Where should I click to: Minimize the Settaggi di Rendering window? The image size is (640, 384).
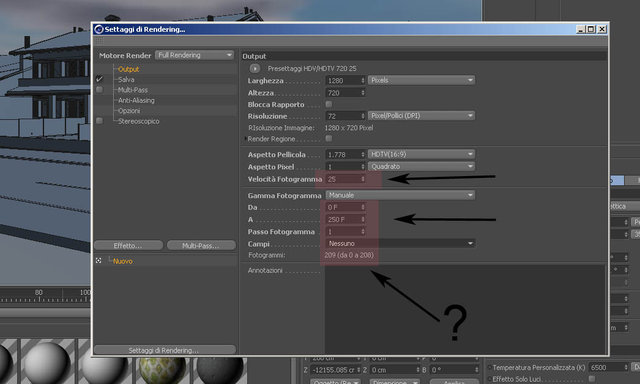click(581, 29)
